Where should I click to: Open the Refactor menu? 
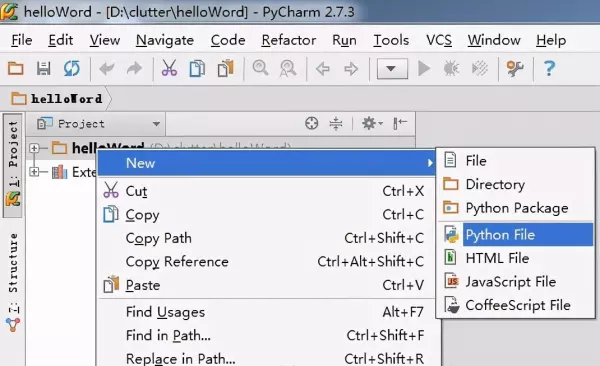pos(289,40)
